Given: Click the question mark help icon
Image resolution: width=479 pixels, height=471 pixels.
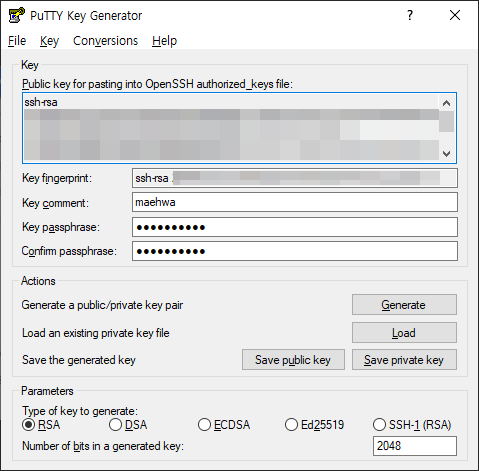Looking at the screenshot, I should [x=410, y=15].
